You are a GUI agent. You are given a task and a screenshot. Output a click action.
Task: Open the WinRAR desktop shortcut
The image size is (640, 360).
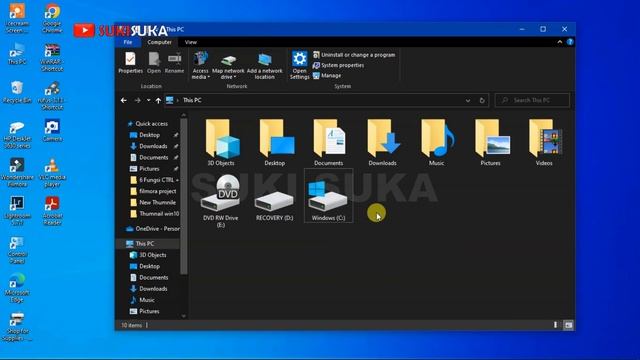pyautogui.click(x=52, y=58)
